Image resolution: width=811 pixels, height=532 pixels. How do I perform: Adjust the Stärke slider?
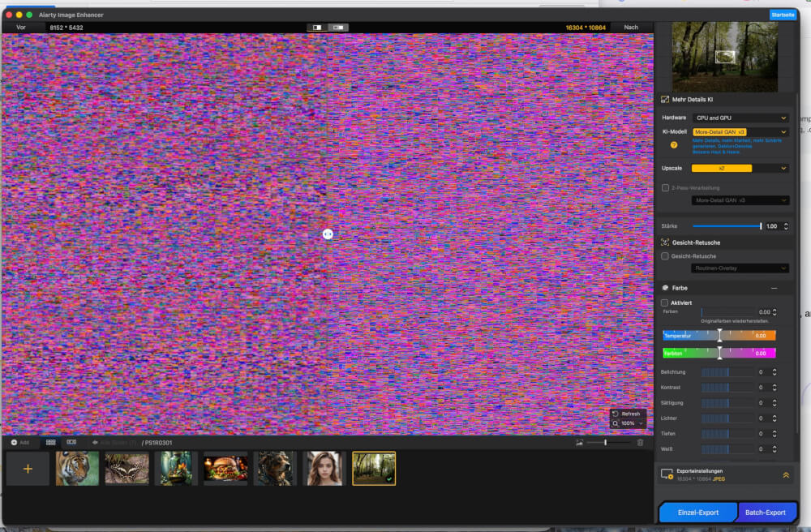(x=760, y=226)
